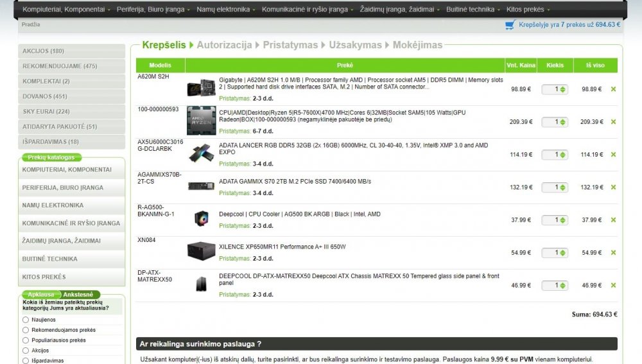The width and height of the screenshot is (642, 364).
Task: Select Populiariausios prekės poll option
Action: pyautogui.click(x=26, y=340)
